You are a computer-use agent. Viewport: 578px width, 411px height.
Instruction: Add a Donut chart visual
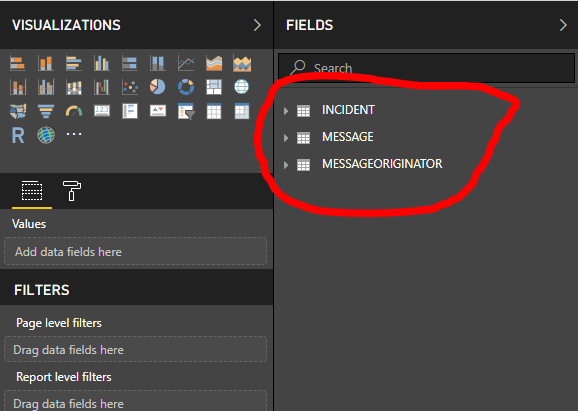[x=186, y=87]
